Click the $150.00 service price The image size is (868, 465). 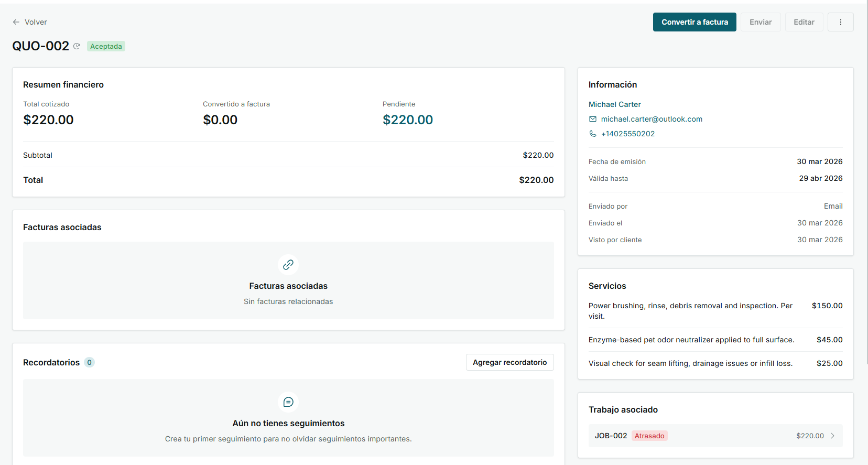point(827,306)
